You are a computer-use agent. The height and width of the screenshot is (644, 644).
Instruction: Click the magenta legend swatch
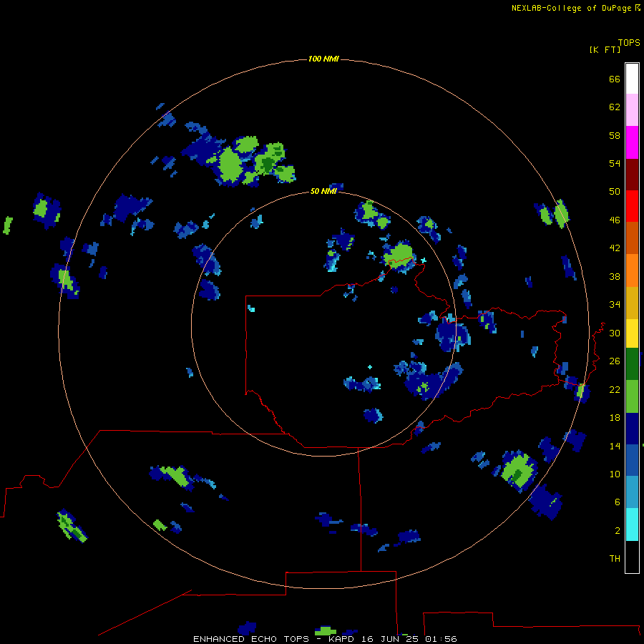tap(632, 142)
